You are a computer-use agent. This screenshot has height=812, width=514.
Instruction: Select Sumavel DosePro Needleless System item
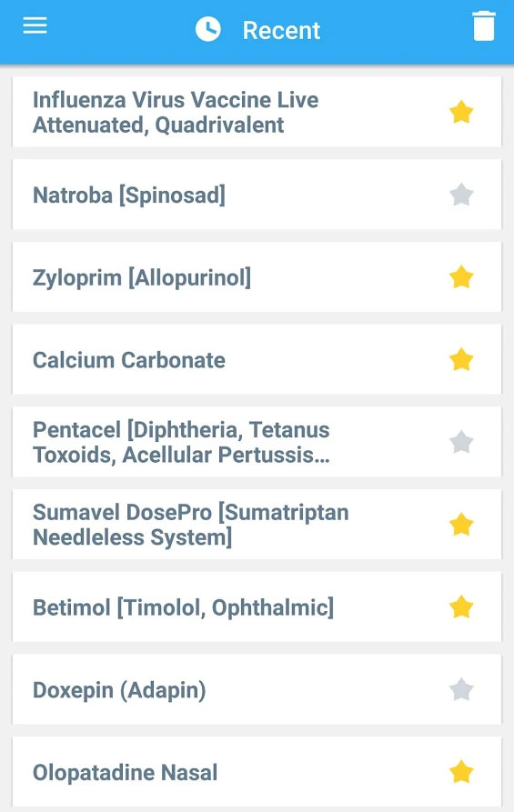257,524
